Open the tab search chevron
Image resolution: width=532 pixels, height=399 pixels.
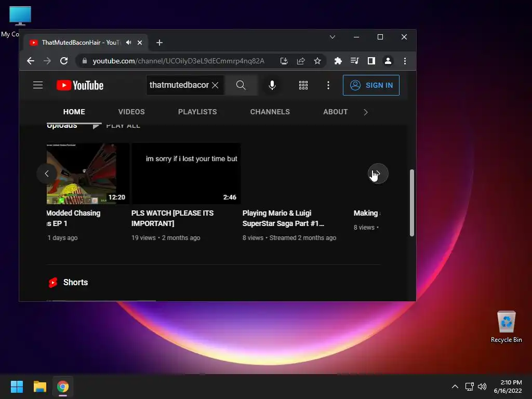pyautogui.click(x=332, y=37)
